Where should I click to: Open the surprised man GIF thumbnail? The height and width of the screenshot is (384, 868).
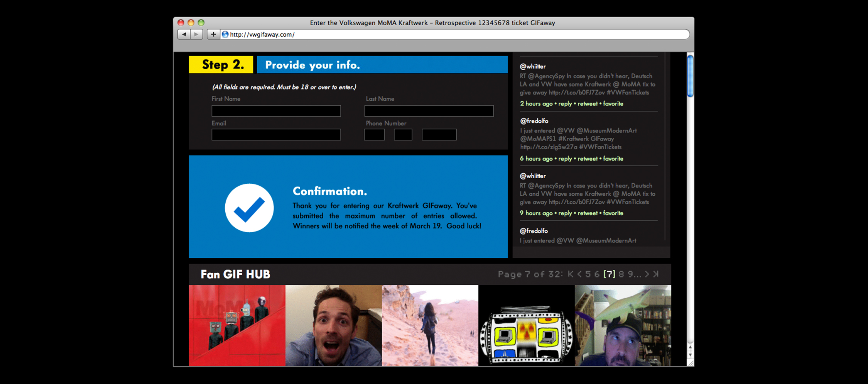tap(334, 326)
